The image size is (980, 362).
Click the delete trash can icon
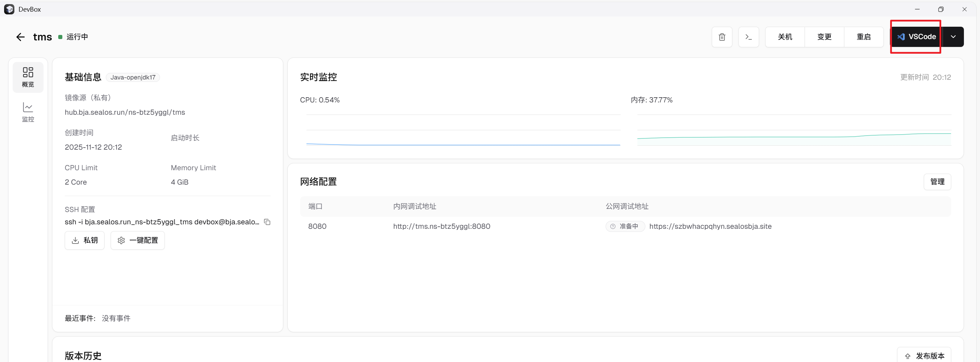click(722, 37)
